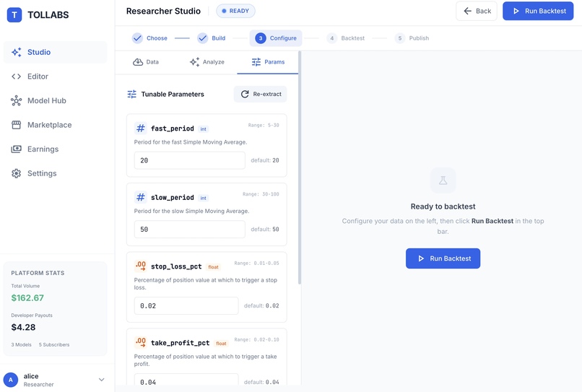Click the Re-extract button
582x392 pixels.
[260, 95]
